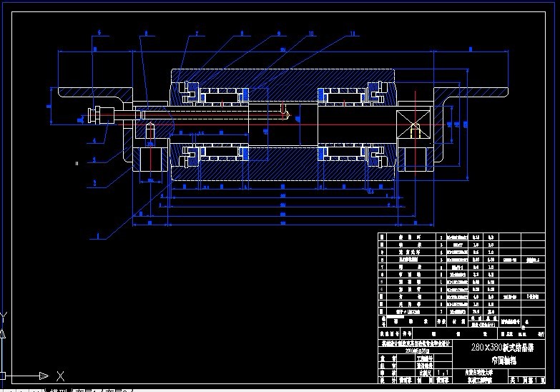The height and width of the screenshot is (392, 560).
Task: Select part balloon number 6 label
Action: 146,34
